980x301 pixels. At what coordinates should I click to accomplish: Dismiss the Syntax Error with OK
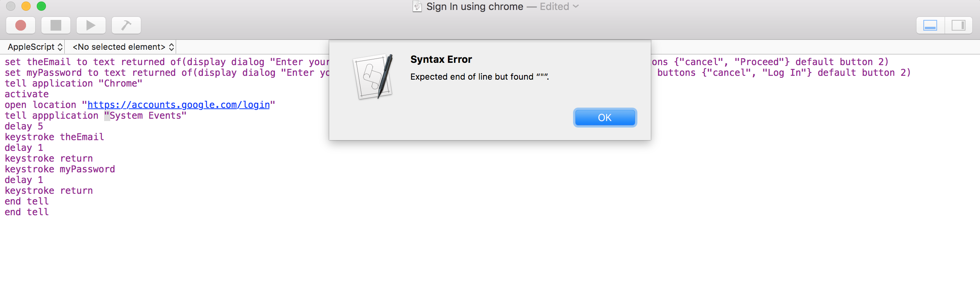(x=605, y=118)
